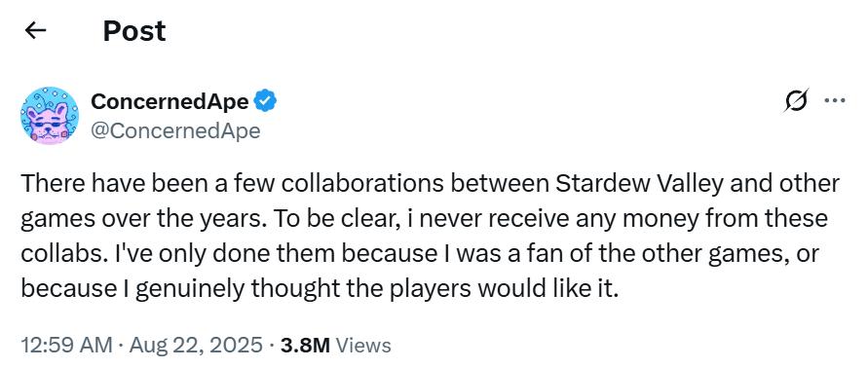Open the Grok slashed-circle icon
Image resolution: width=868 pixels, height=368 pixels.
pyautogui.click(x=796, y=100)
